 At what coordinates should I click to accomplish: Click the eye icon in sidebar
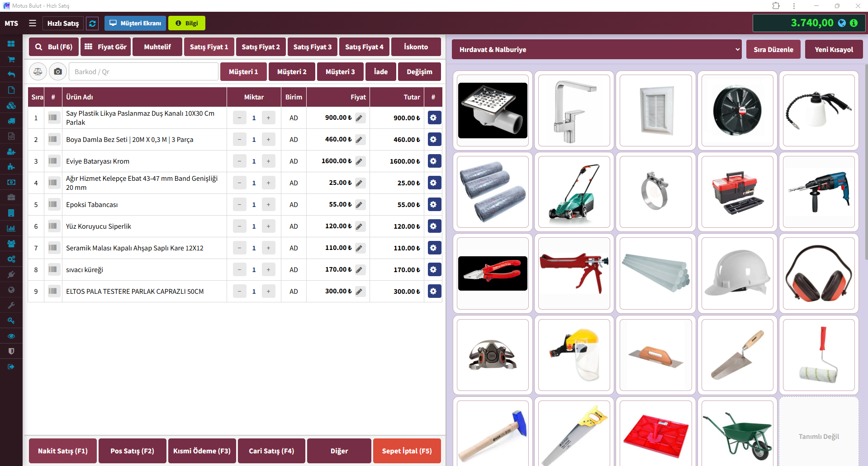11,336
